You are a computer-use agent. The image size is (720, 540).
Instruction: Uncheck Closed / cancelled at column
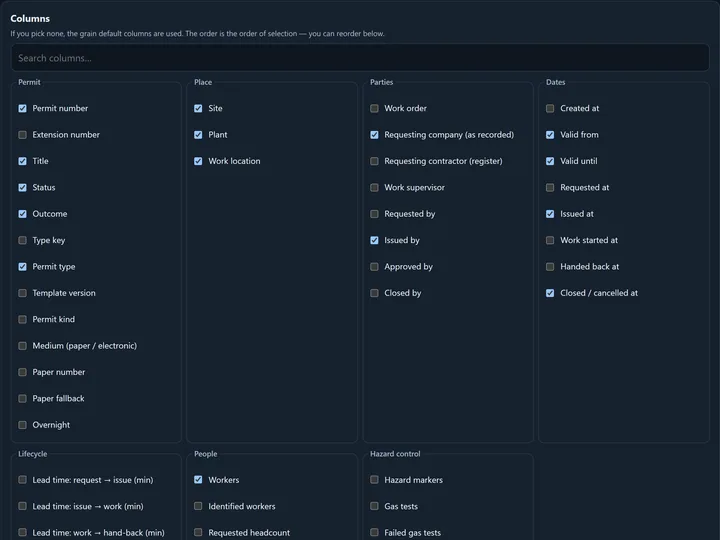click(550, 293)
